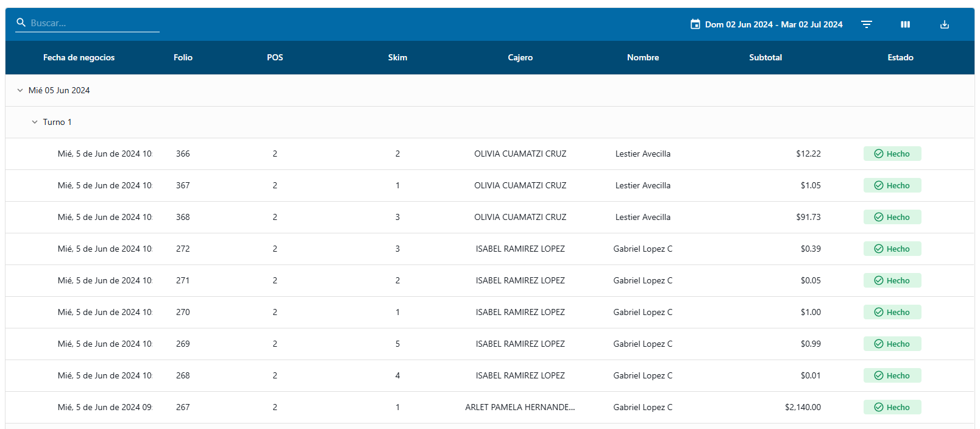Image resolution: width=980 pixels, height=429 pixels.
Task: Click Hecho check icon for folio 267
Action: click(x=879, y=407)
